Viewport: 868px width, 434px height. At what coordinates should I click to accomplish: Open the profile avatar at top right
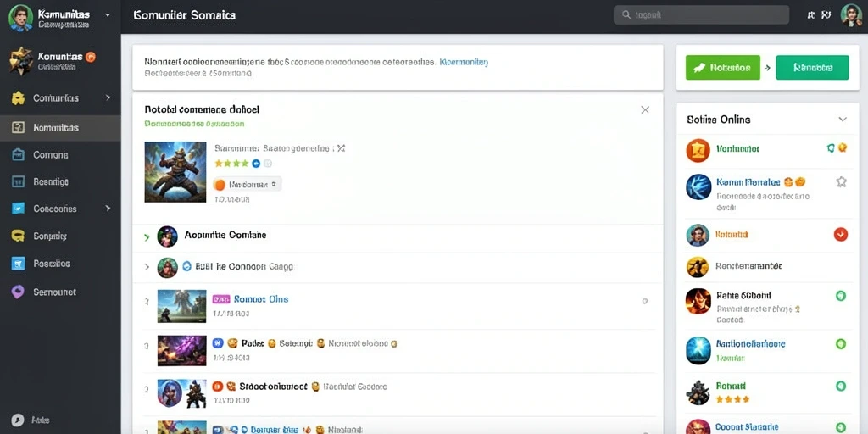851,15
